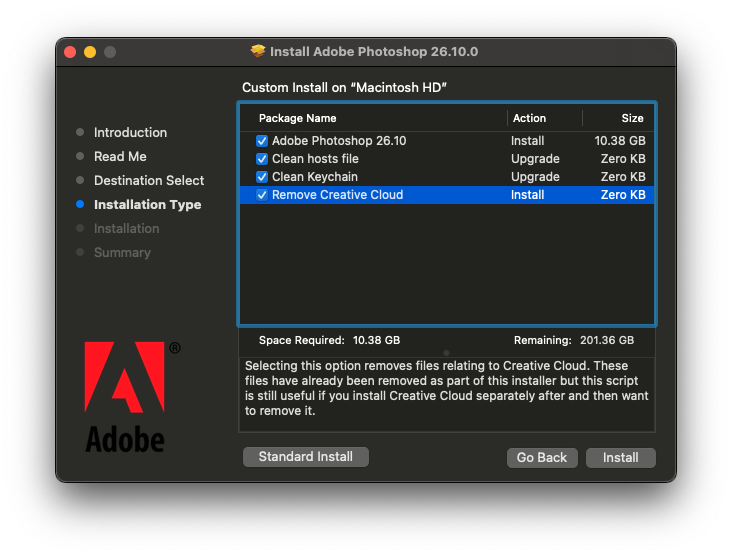The width and height of the screenshot is (732, 556).
Task: Click the Action column header
Action: pos(529,118)
